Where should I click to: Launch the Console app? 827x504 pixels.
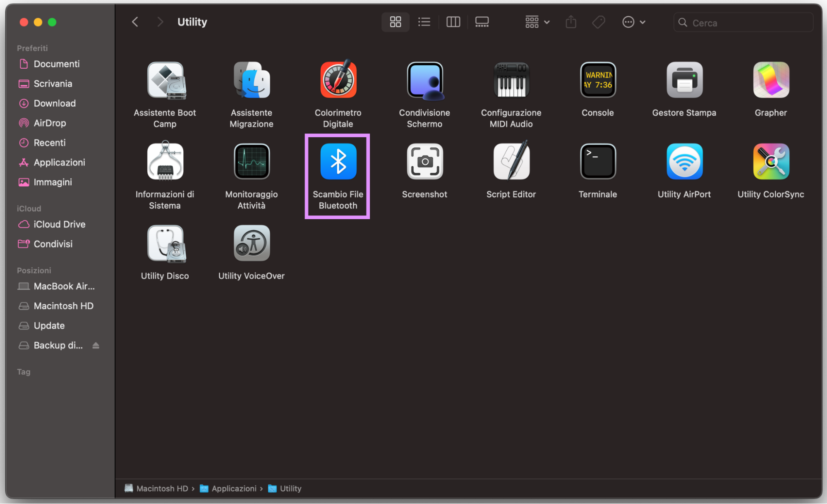[597, 80]
